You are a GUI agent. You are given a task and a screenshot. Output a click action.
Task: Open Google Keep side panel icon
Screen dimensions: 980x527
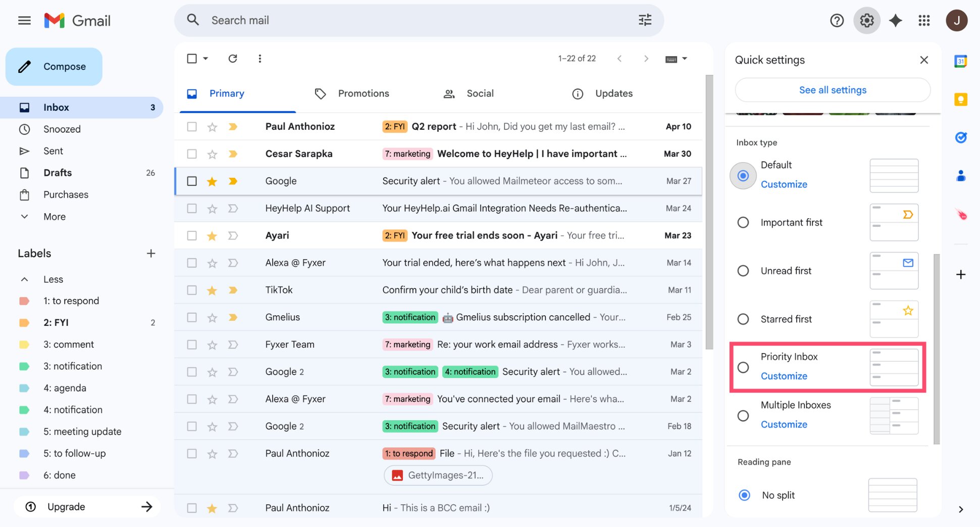pyautogui.click(x=960, y=100)
